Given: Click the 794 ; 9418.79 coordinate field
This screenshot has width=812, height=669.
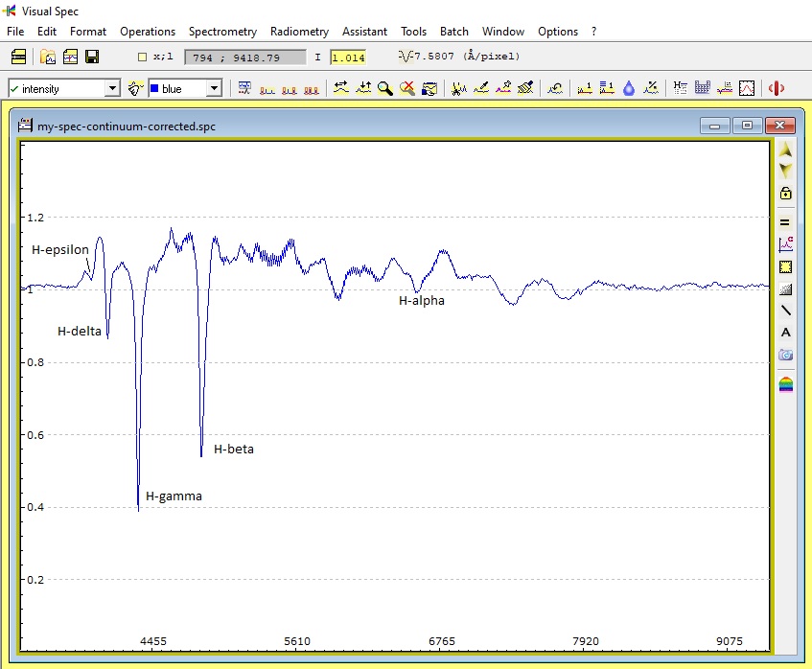Looking at the screenshot, I should [245, 58].
